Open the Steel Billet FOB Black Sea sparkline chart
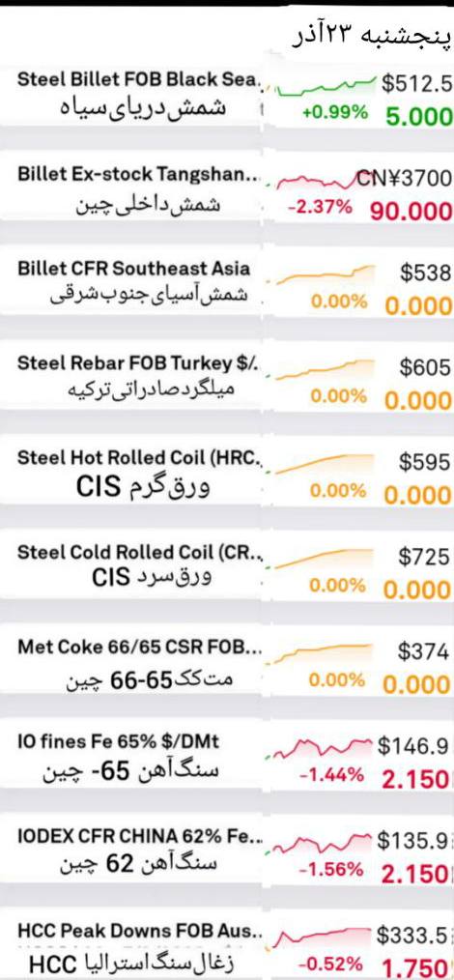The width and height of the screenshot is (454, 980). [x=326, y=87]
